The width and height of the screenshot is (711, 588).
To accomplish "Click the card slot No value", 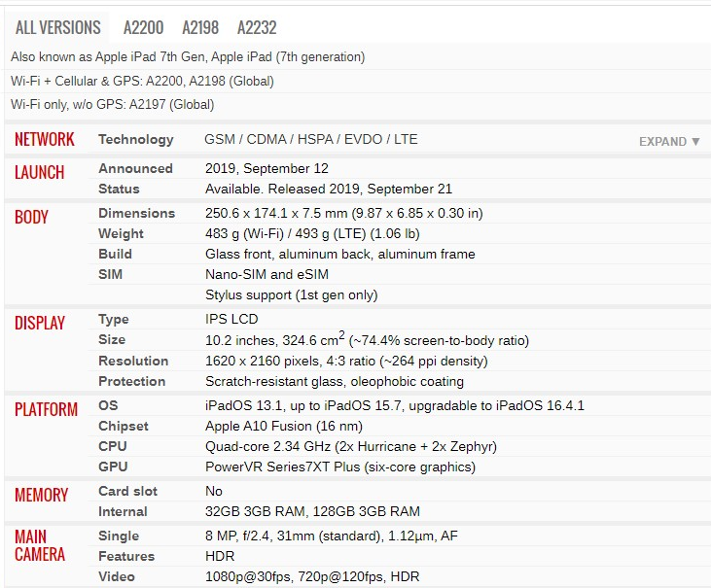I will (214, 492).
